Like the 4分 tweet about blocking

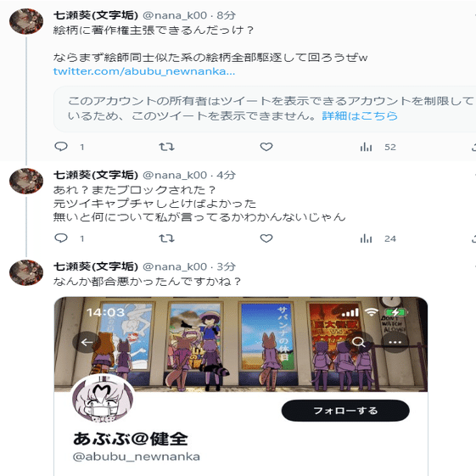pos(266,238)
